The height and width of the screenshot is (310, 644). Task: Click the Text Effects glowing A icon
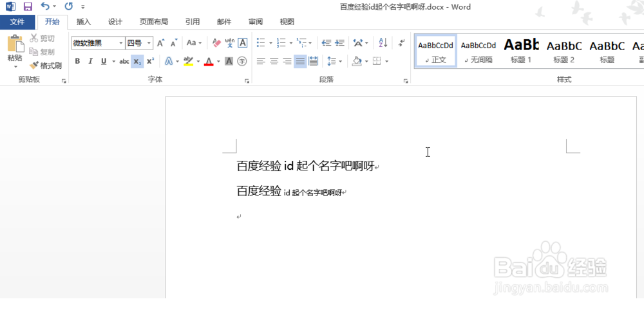[168, 62]
